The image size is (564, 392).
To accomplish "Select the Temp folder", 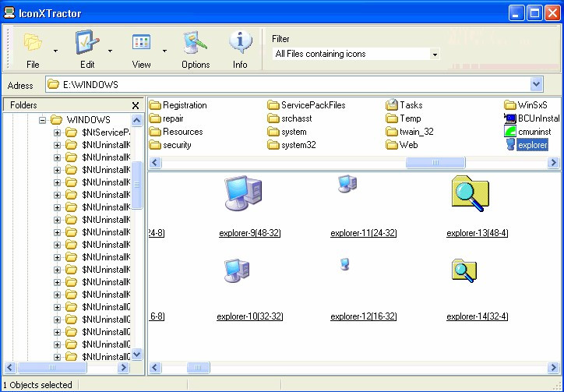I will point(404,118).
